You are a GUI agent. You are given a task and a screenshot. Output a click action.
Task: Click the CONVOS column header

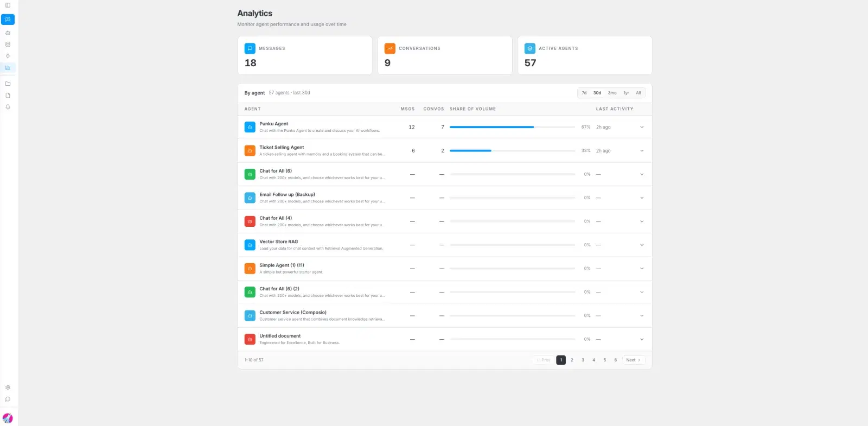coord(433,109)
